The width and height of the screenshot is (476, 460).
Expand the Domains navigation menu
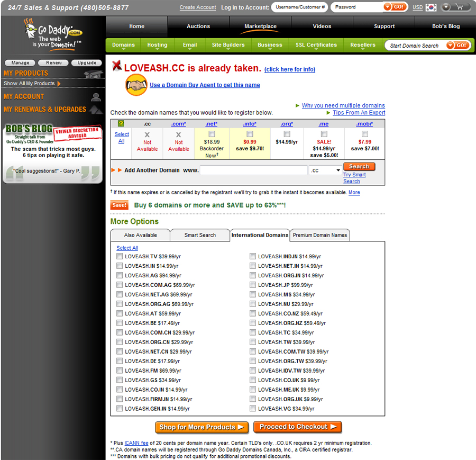point(123,45)
